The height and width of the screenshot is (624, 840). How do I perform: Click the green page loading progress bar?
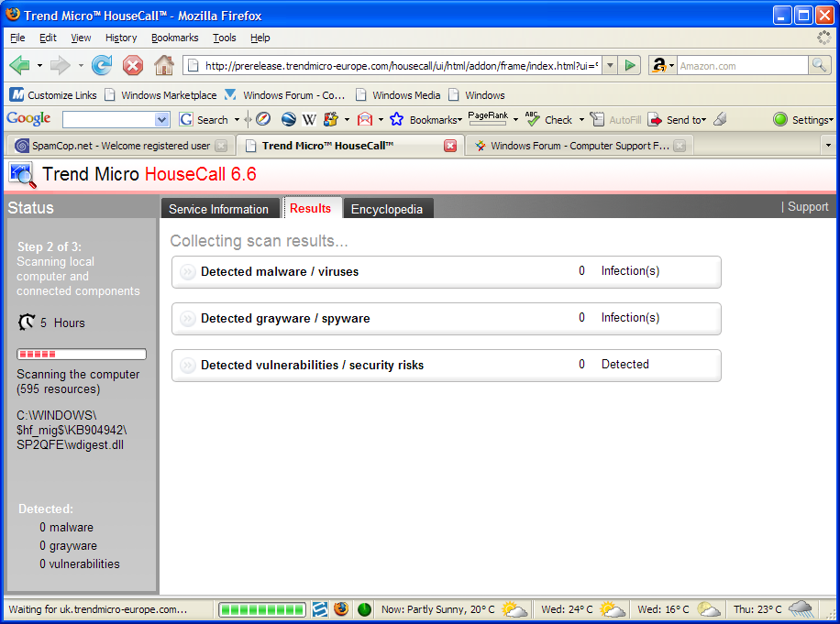(x=262, y=609)
